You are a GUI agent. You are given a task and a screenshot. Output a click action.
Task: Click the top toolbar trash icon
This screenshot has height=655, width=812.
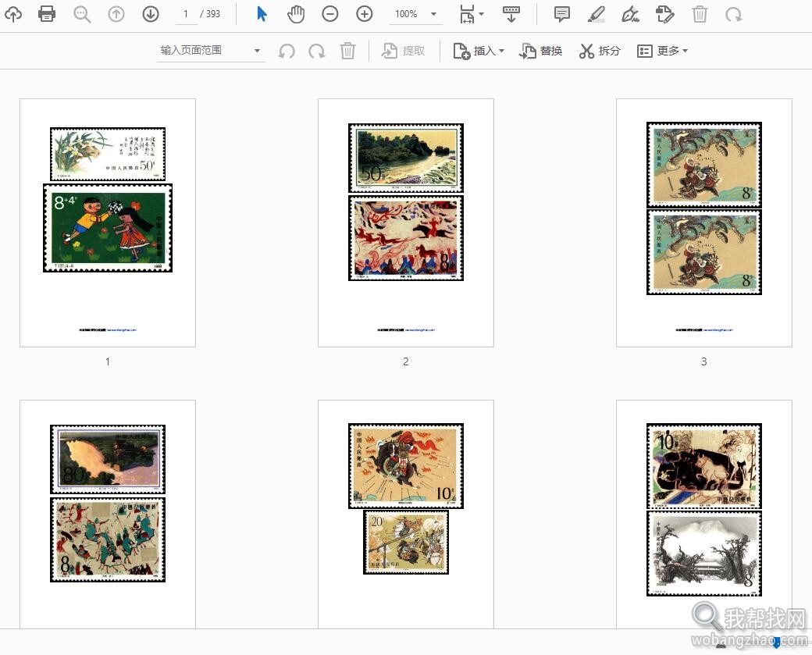pyautogui.click(x=700, y=14)
